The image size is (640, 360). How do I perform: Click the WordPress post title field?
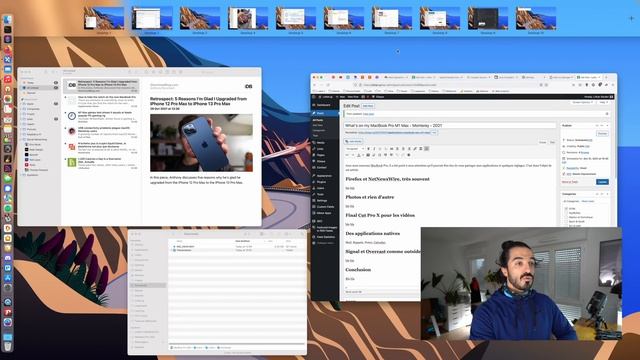pos(450,126)
